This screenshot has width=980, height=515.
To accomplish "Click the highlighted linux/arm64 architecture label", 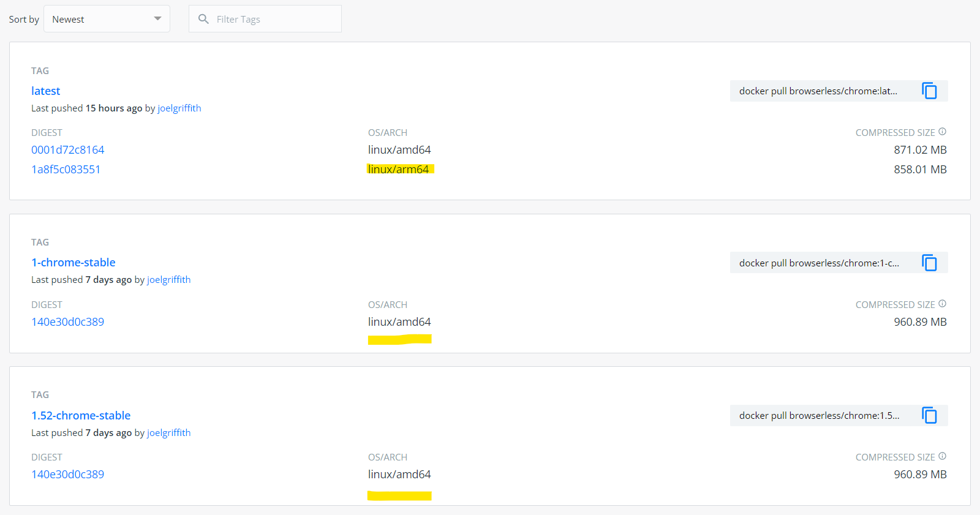I will tap(401, 169).
